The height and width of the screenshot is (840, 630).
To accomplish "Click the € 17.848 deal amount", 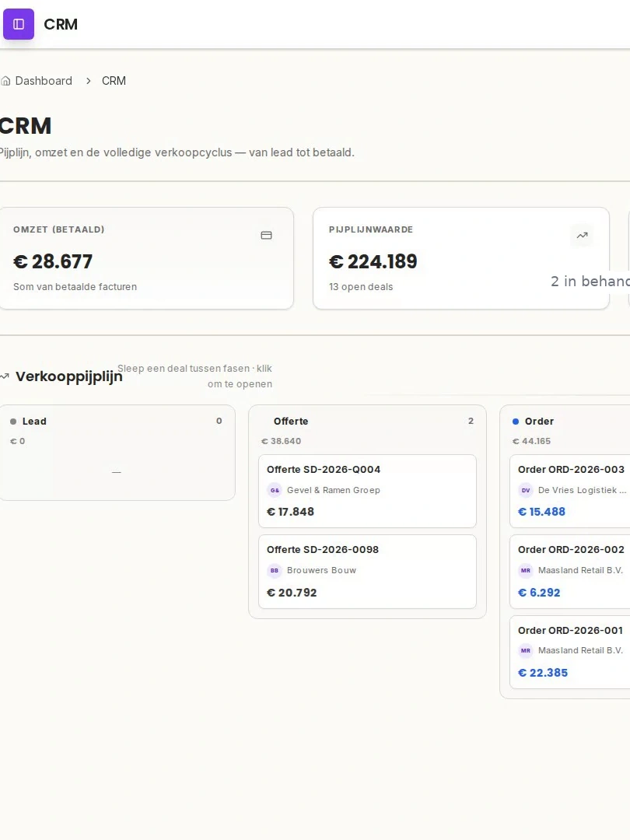I will coord(290,512).
